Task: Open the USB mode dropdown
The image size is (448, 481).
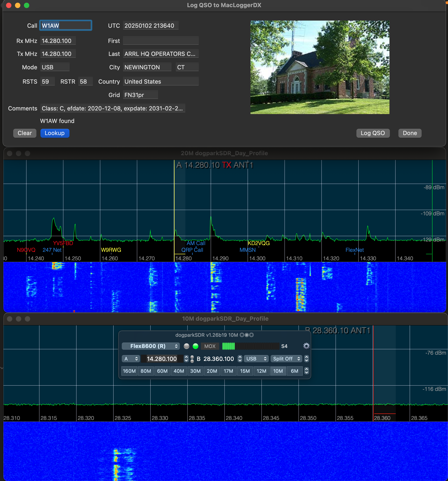Action: pos(256,359)
